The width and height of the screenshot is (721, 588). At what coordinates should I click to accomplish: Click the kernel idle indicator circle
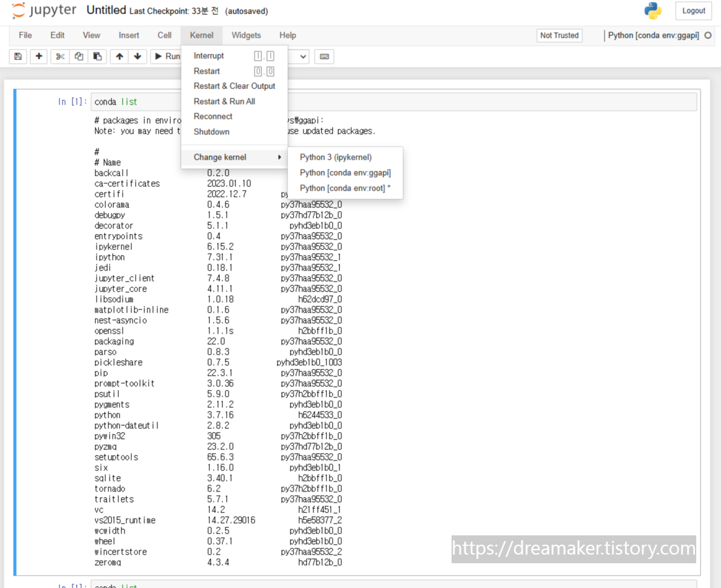pyautogui.click(x=708, y=35)
